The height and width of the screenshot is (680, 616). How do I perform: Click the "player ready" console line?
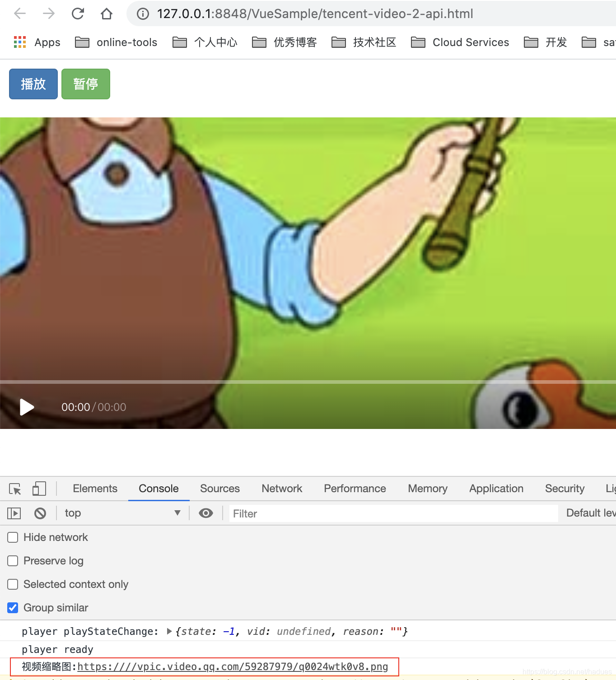coord(57,649)
